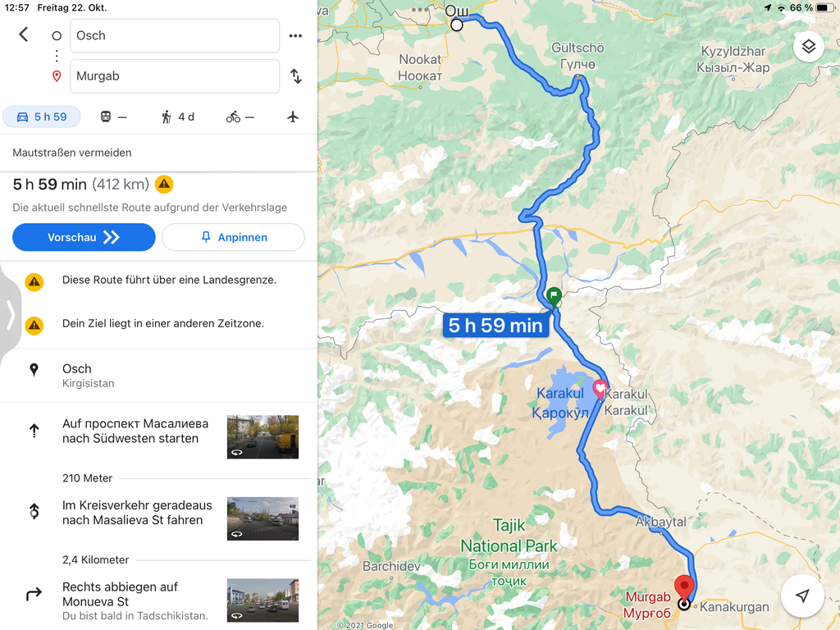Tap the back arrow icon
The image size is (840, 630).
[x=24, y=34]
